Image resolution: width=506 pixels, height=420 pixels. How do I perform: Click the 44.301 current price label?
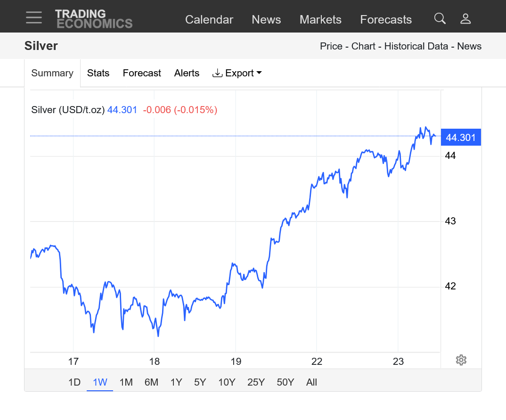pyautogui.click(x=460, y=138)
